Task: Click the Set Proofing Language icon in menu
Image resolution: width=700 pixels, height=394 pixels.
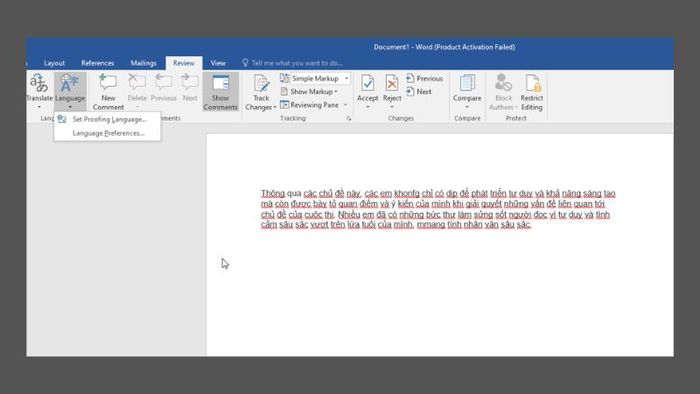Action: (x=62, y=119)
